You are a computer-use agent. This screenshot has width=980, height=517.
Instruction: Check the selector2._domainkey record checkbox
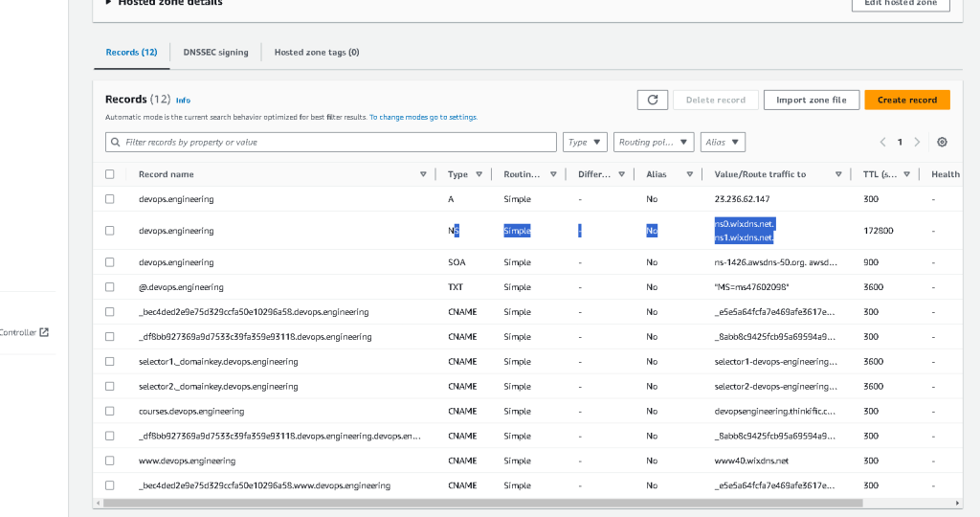click(110, 387)
